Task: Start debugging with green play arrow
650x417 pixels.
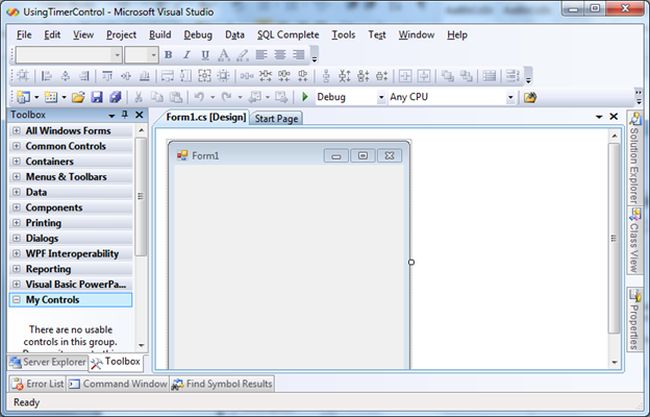Action: pyautogui.click(x=305, y=97)
